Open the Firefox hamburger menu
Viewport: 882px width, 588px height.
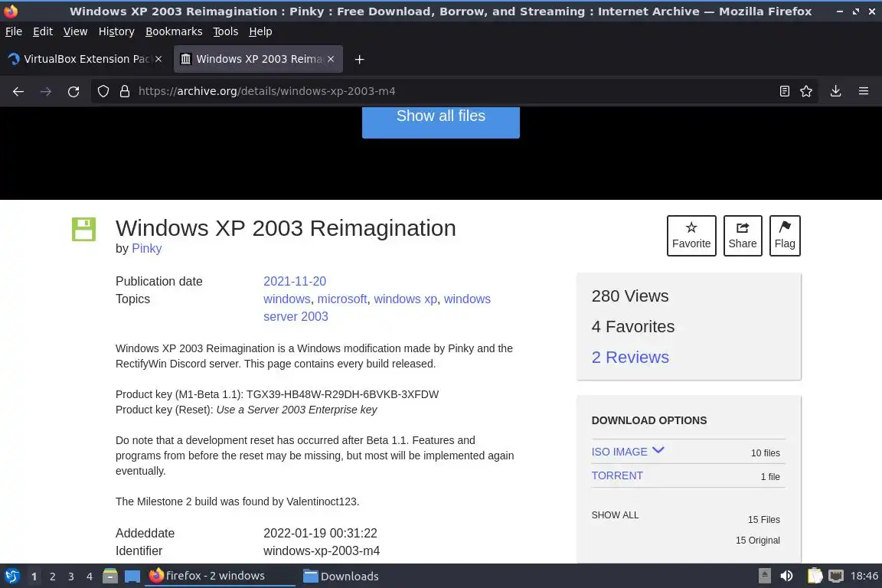click(x=864, y=91)
